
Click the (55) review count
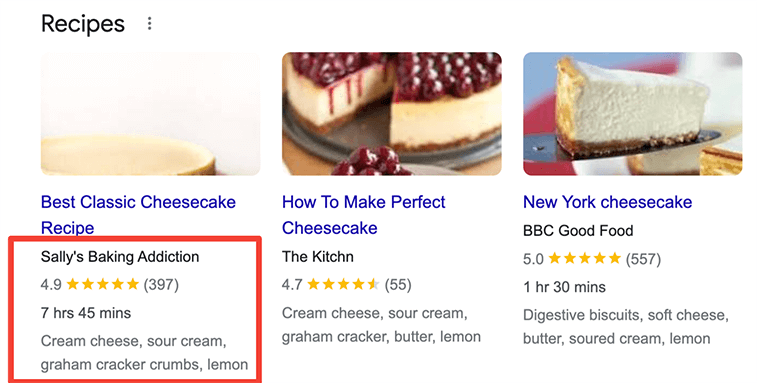coord(398,284)
